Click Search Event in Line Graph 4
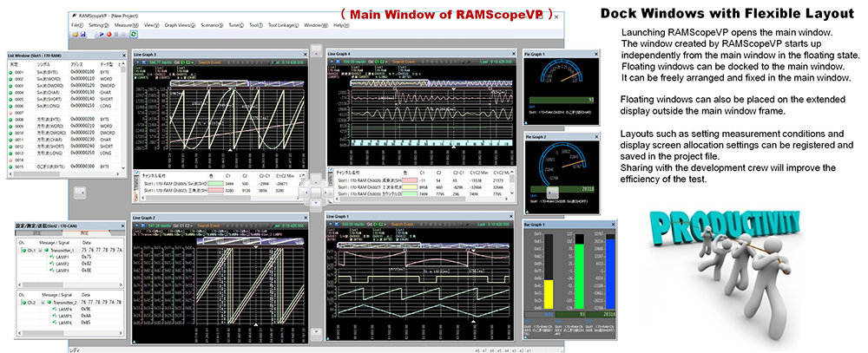The height and width of the screenshot is (353, 868). [x=404, y=62]
